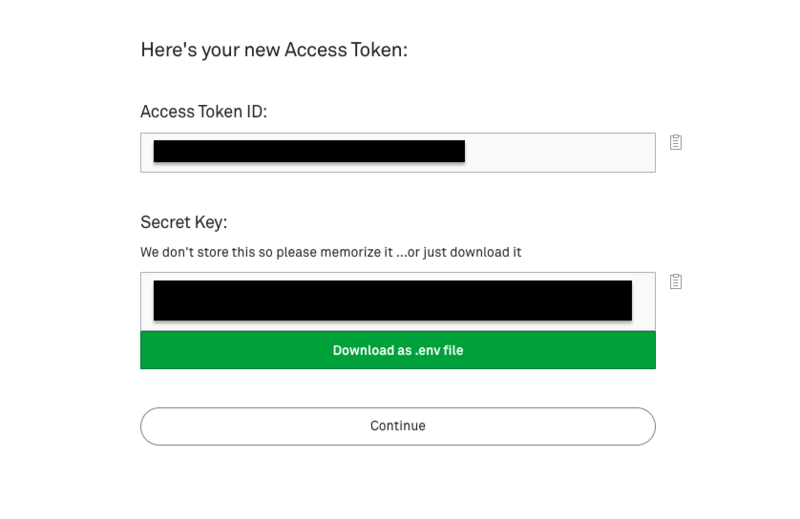Click the 'Access Token ID:' label
The image size is (800, 519).
(204, 111)
